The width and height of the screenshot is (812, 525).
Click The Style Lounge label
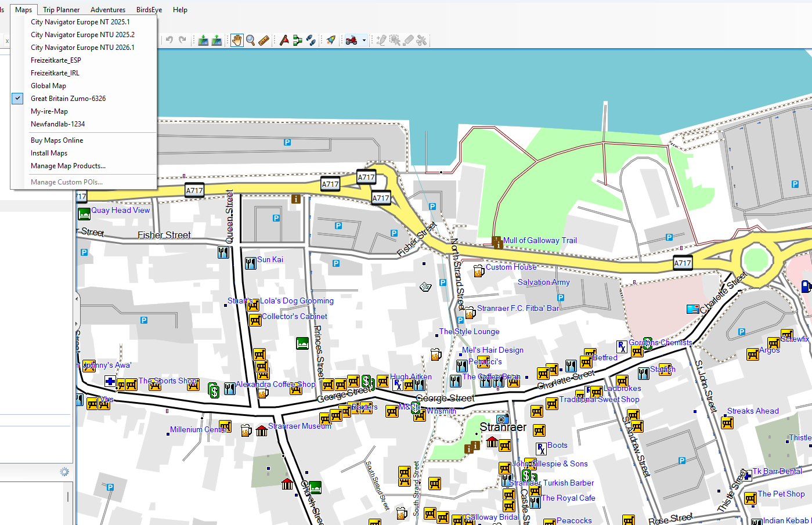tap(469, 331)
